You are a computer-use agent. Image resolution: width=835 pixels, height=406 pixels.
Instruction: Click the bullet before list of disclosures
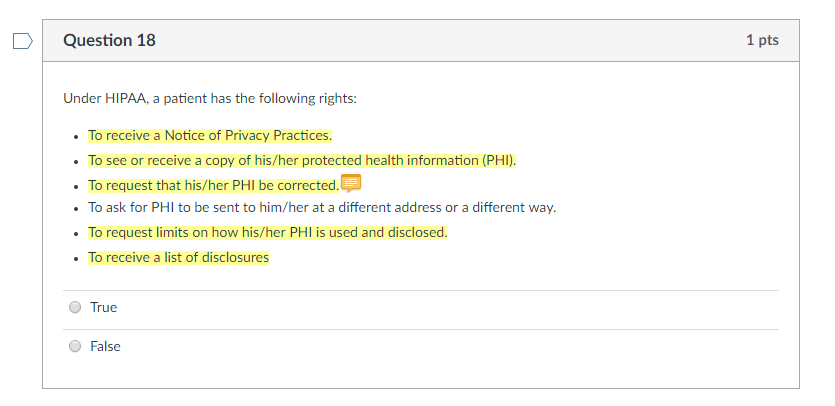pyautogui.click(x=77, y=258)
